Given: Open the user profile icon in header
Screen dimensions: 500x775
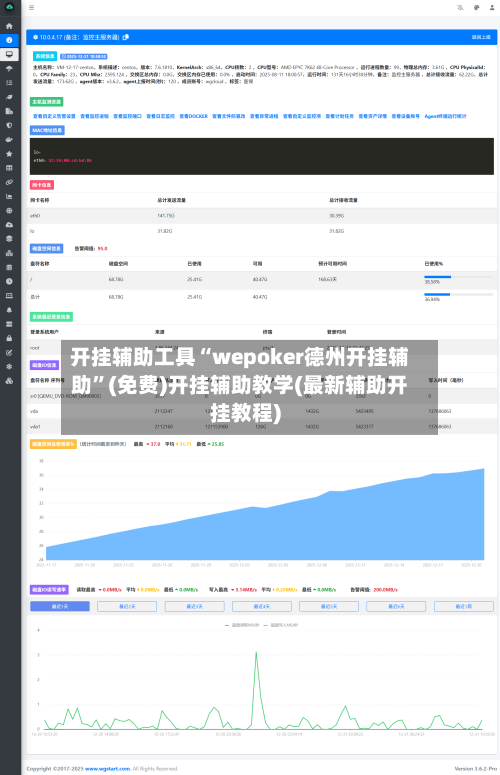Looking at the screenshot, I should (x=492, y=7).
